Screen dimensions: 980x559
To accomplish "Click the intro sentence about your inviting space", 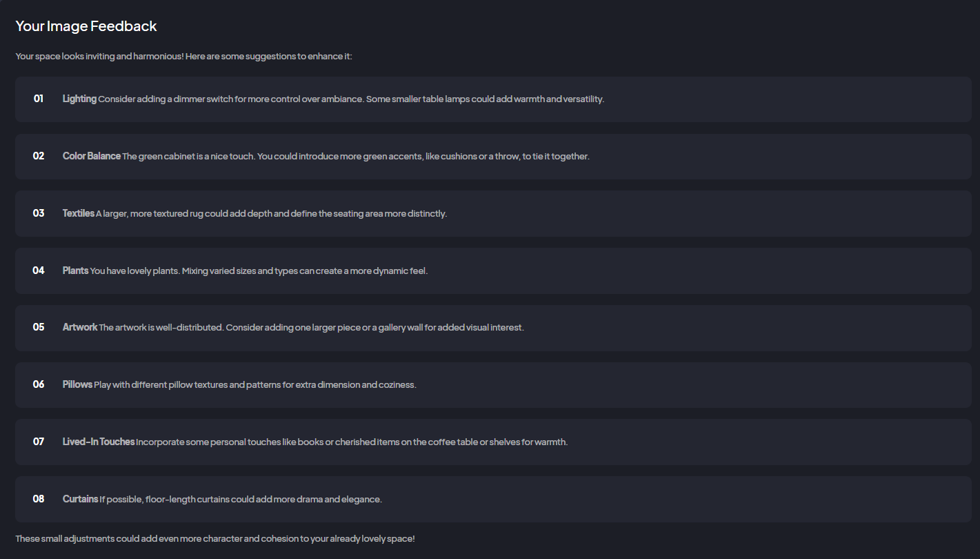I will tap(183, 56).
